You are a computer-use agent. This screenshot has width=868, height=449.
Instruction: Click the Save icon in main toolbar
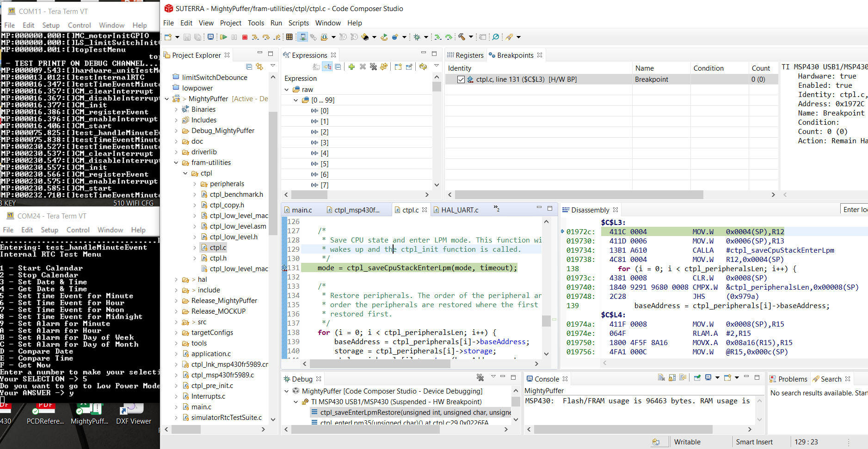[x=187, y=37]
